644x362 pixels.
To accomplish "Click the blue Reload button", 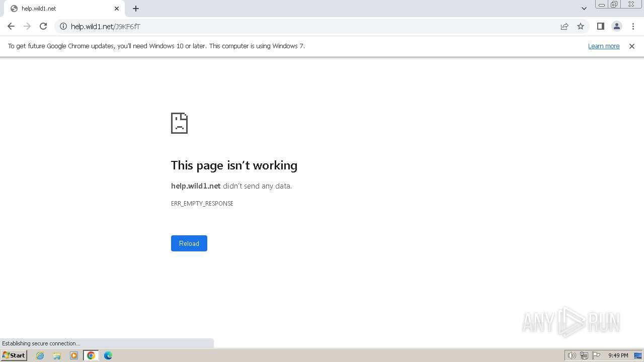I will (189, 243).
